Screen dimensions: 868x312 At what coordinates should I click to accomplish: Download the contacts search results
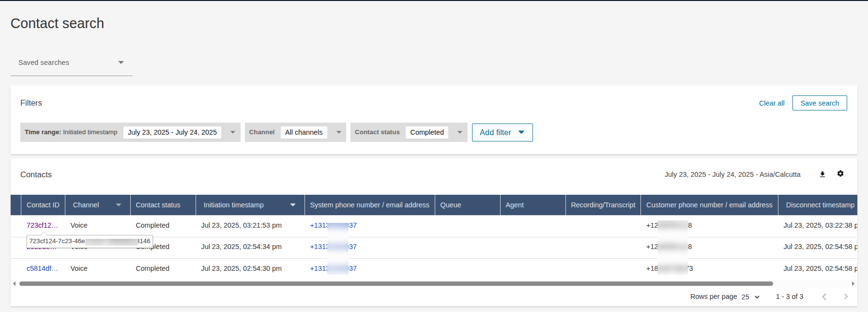[822, 174]
